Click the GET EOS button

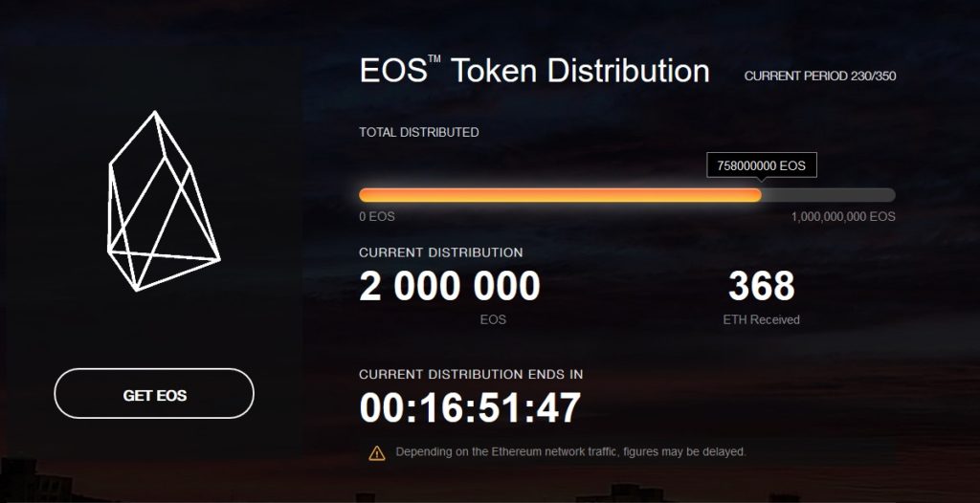[154, 394]
